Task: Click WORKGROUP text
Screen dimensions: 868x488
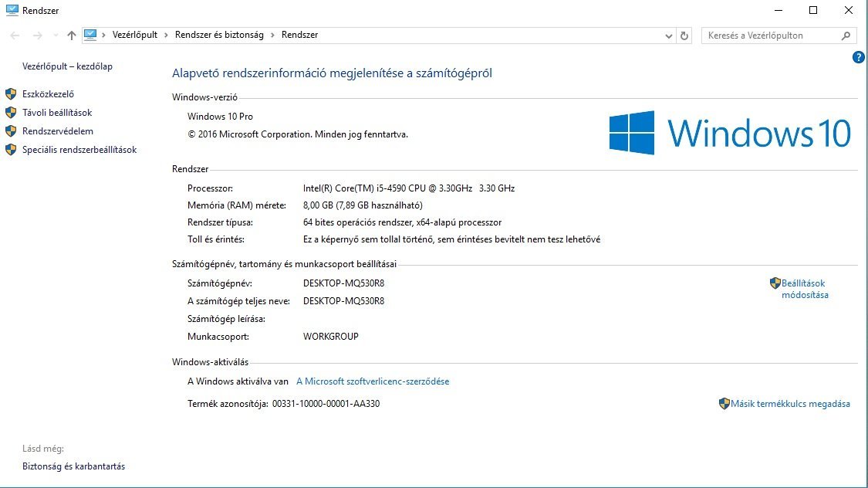Action: click(330, 336)
